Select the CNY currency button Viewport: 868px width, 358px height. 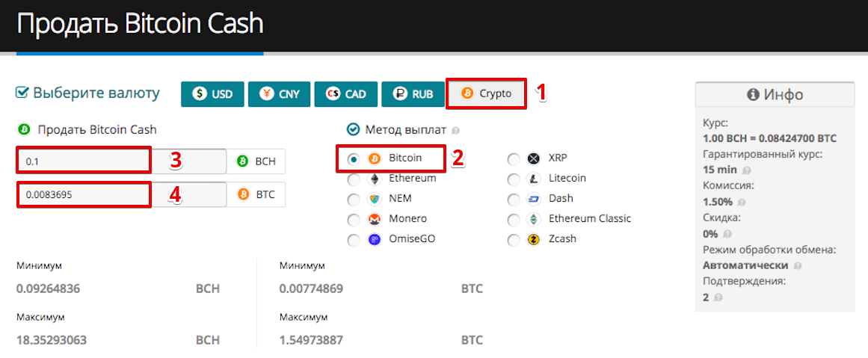pyautogui.click(x=279, y=94)
